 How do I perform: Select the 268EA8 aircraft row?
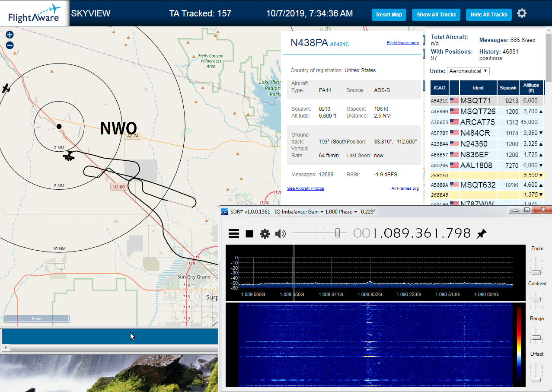click(x=487, y=194)
